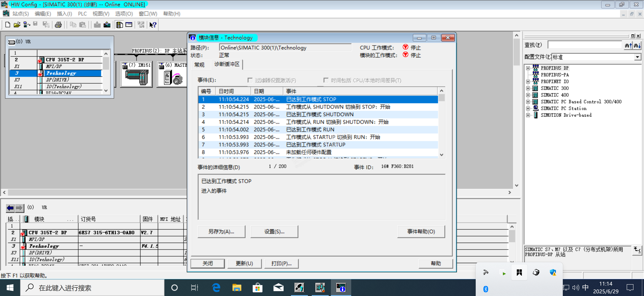Click the Print toolbar icon

[x=58, y=25]
